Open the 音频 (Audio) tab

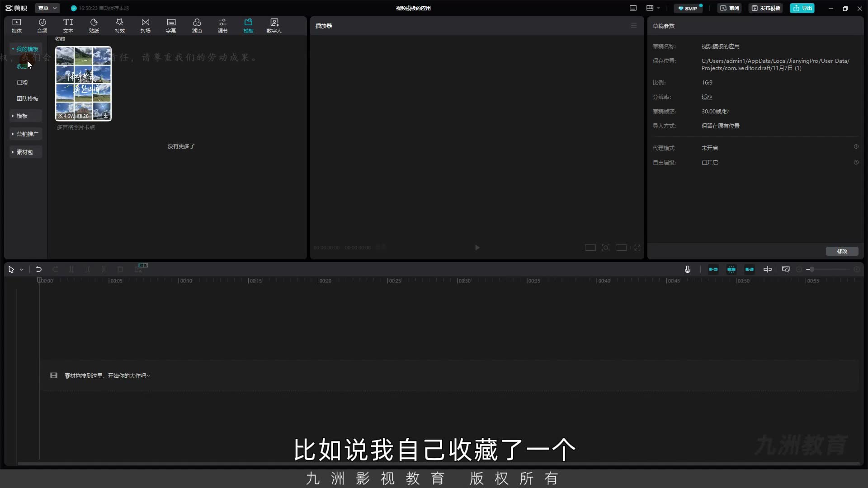tap(42, 26)
